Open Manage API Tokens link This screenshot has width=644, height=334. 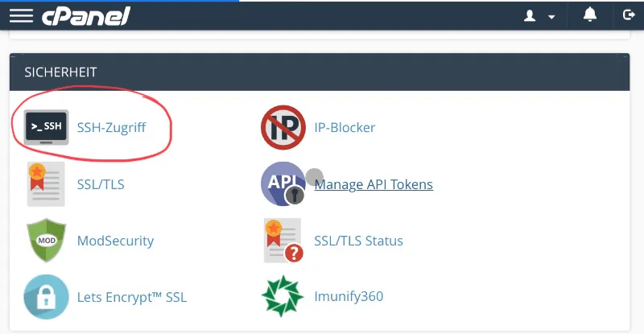[x=374, y=184]
